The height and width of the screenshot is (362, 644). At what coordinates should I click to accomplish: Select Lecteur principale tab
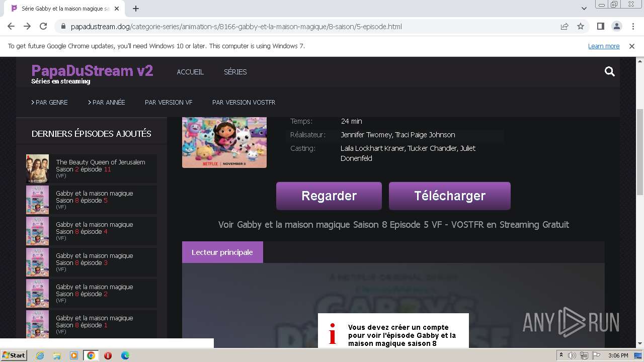tap(222, 252)
